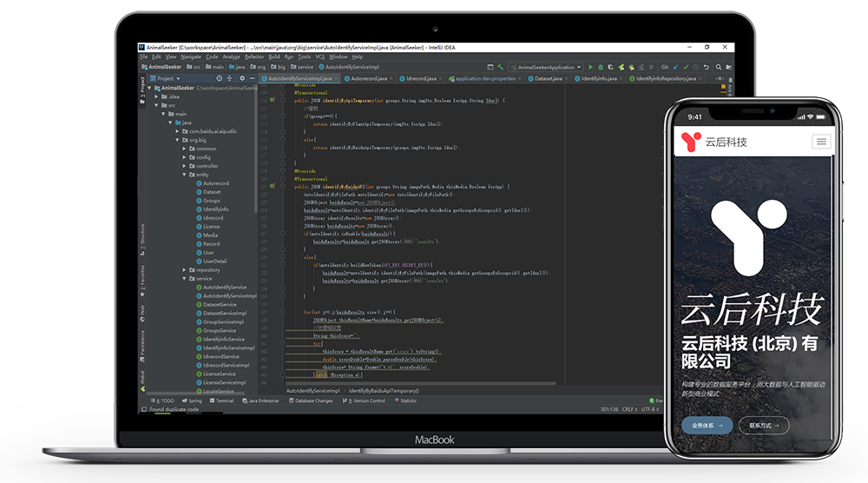This screenshot has height=483, width=868.
Task: Switch to application-dev.properties tab
Action: (485, 79)
